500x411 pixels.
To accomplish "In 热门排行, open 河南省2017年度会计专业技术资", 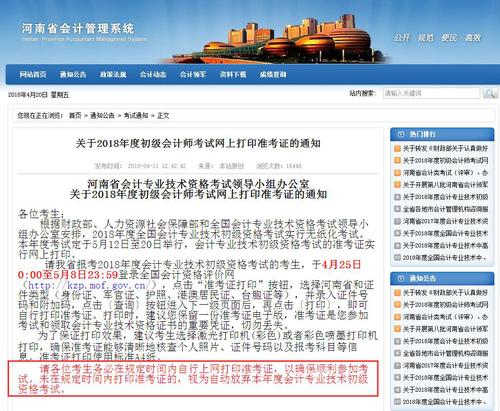I will click(445, 221).
